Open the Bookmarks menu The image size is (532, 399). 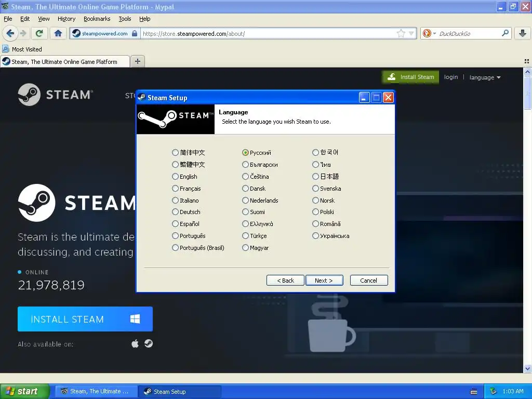(x=97, y=19)
